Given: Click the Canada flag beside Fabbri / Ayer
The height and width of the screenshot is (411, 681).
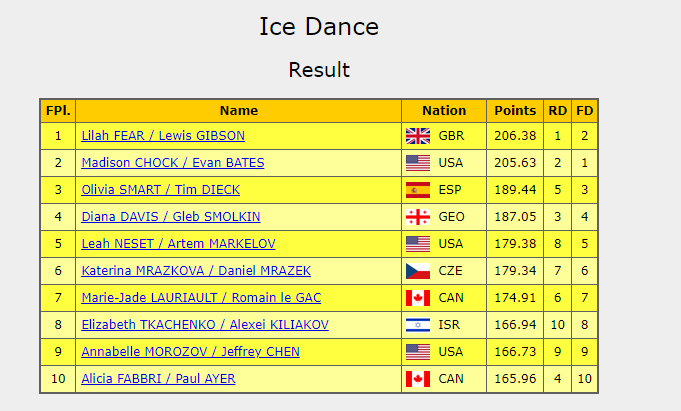Looking at the screenshot, I should 417,379.
